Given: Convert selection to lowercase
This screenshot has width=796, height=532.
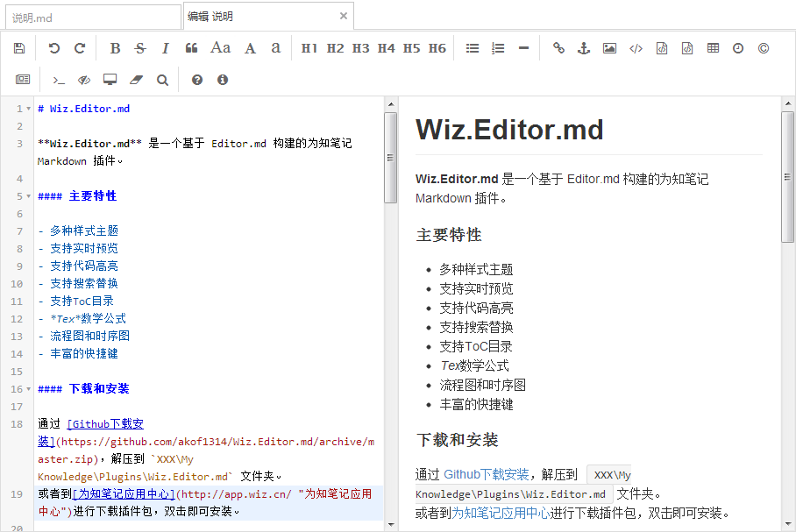Looking at the screenshot, I should [x=275, y=48].
